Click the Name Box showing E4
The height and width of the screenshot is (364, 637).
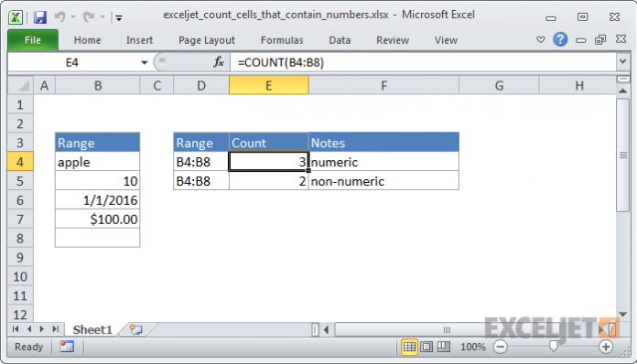point(73,62)
